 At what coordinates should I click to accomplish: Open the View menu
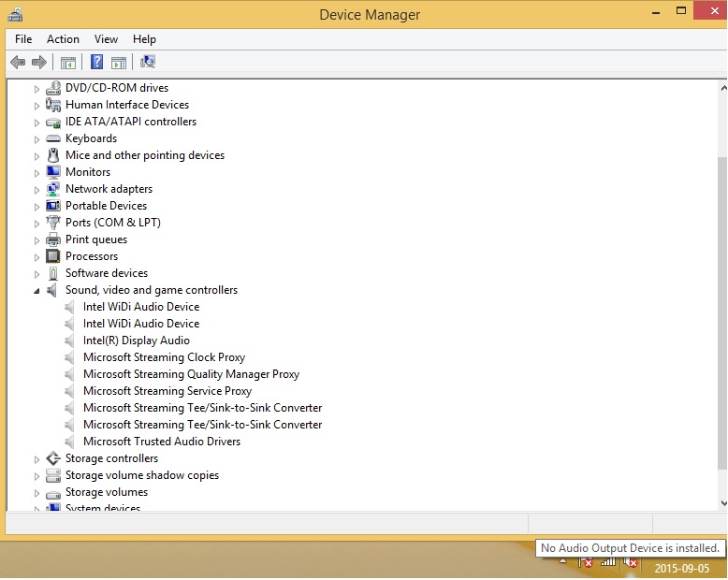click(106, 39)
